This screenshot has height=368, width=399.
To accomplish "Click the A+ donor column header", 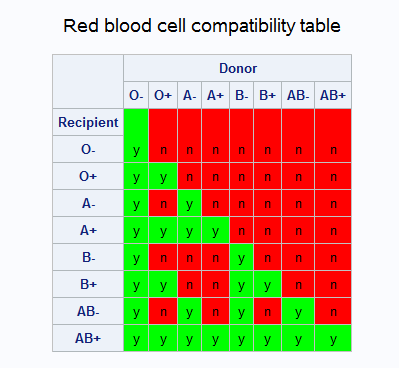I will [x=215, y=95].
